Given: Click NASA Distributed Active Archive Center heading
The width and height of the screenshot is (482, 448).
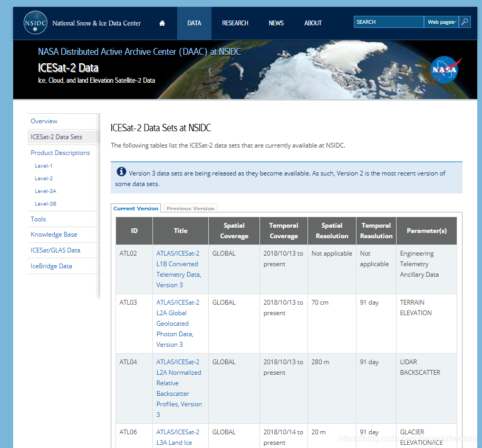Looking at the screenshot, I should [139, 52].
